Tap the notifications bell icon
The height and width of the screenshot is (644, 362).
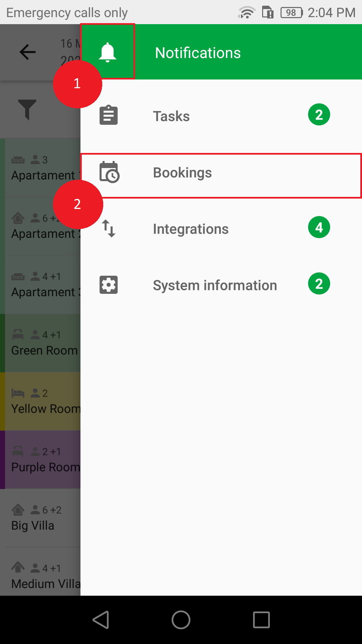[108, 52]
